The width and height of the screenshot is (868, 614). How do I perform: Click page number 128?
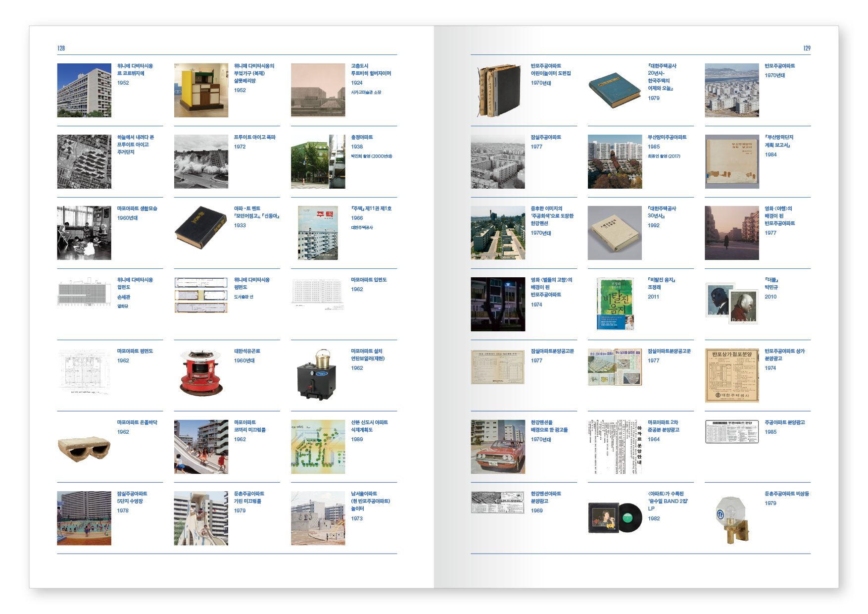point(61,48)
